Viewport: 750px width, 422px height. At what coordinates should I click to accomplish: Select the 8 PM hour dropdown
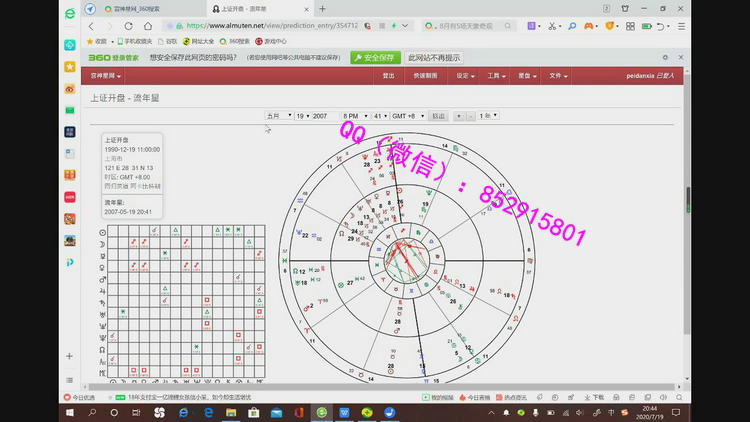354,116
